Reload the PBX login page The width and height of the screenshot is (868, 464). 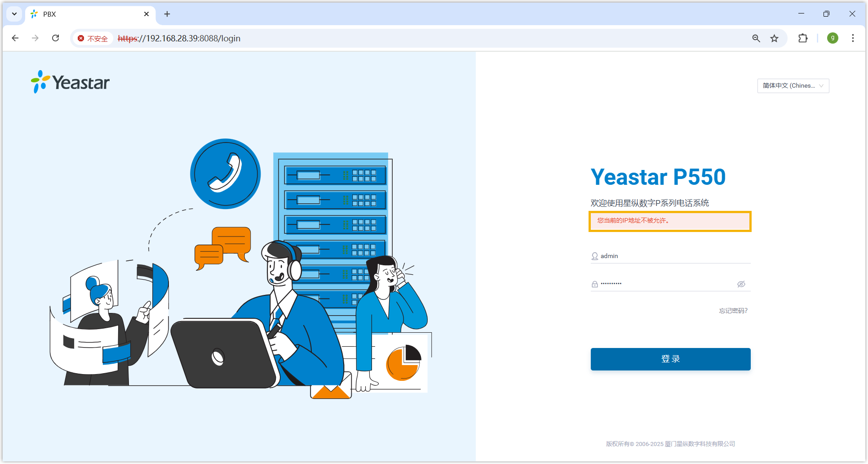pos(55,38)
